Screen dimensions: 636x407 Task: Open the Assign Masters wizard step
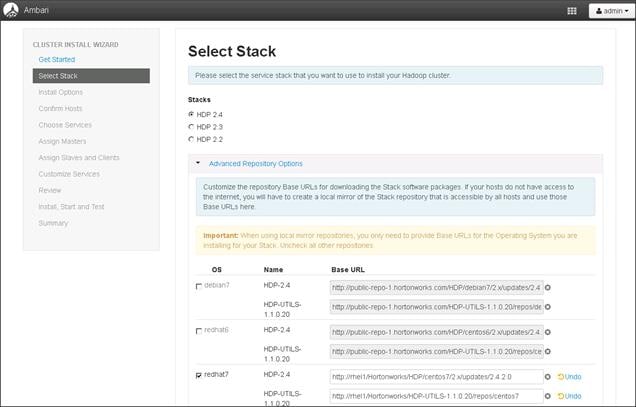click(62, 141)
